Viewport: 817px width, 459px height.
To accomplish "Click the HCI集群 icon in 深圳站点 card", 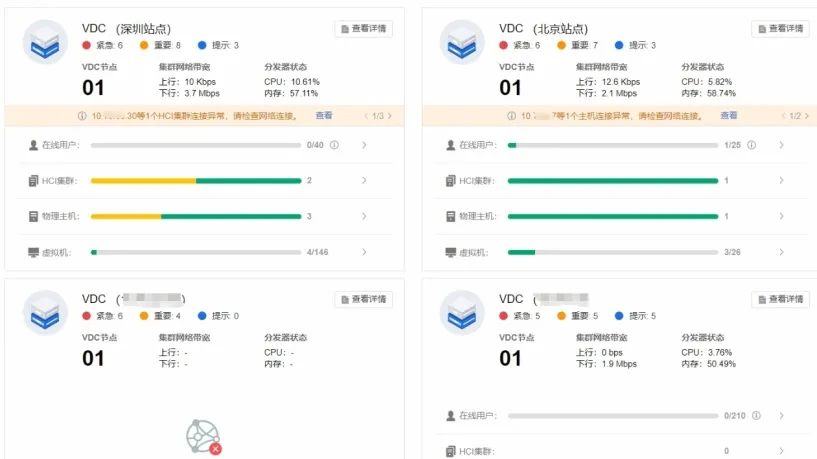I will pyautogui.click(x=34, y=181).
